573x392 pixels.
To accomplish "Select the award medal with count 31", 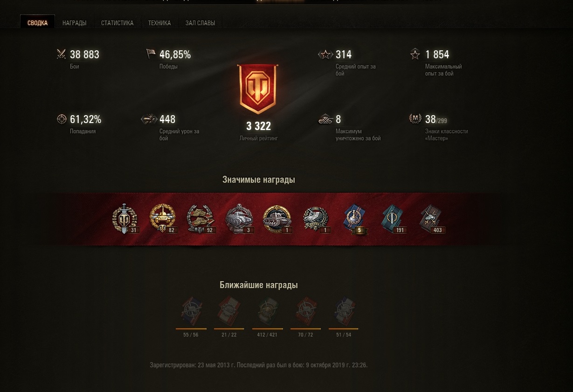I will pos(125,219).
